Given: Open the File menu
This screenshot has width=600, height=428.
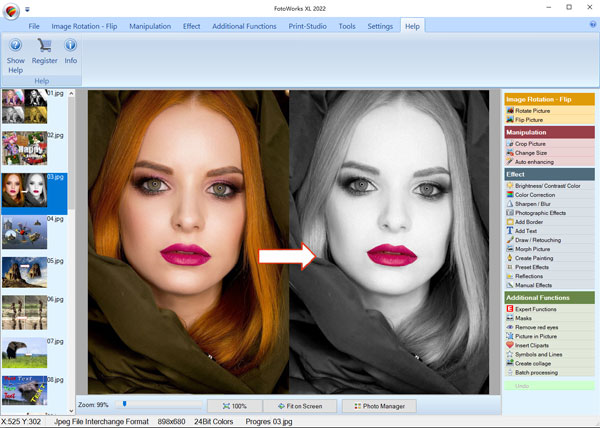Looking at the screenshot, I should [34, 26].
